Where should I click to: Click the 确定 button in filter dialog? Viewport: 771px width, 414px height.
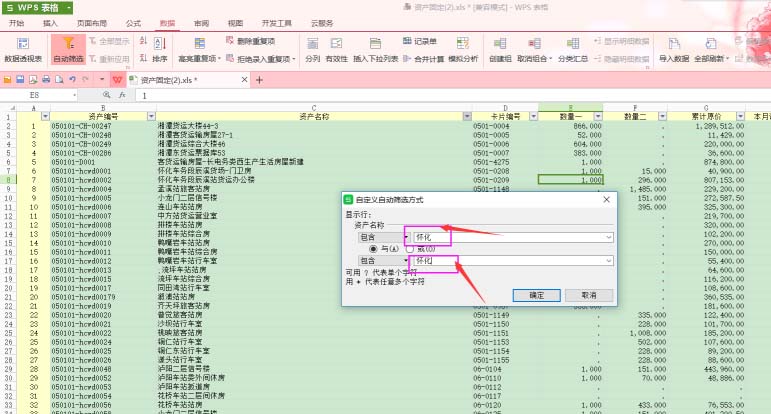[536, 295]
